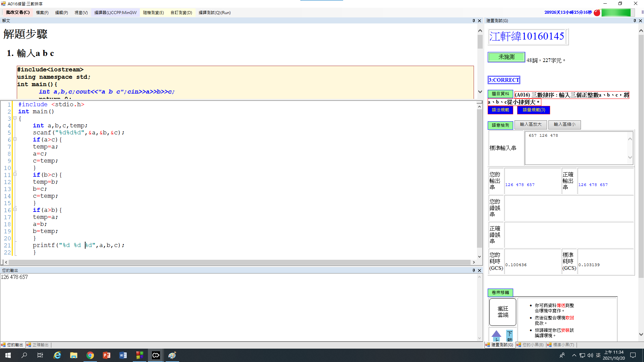
Task: Toggle auto-hide pin on the 建置測試 panel
Action: (634, 20)
